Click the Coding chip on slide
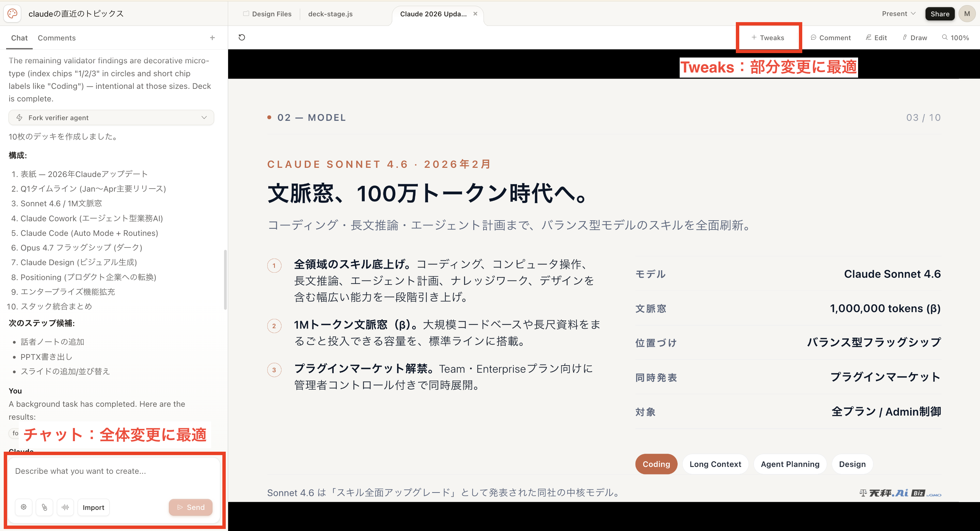This screenshot has height=531, width=980. pos(656,464)
